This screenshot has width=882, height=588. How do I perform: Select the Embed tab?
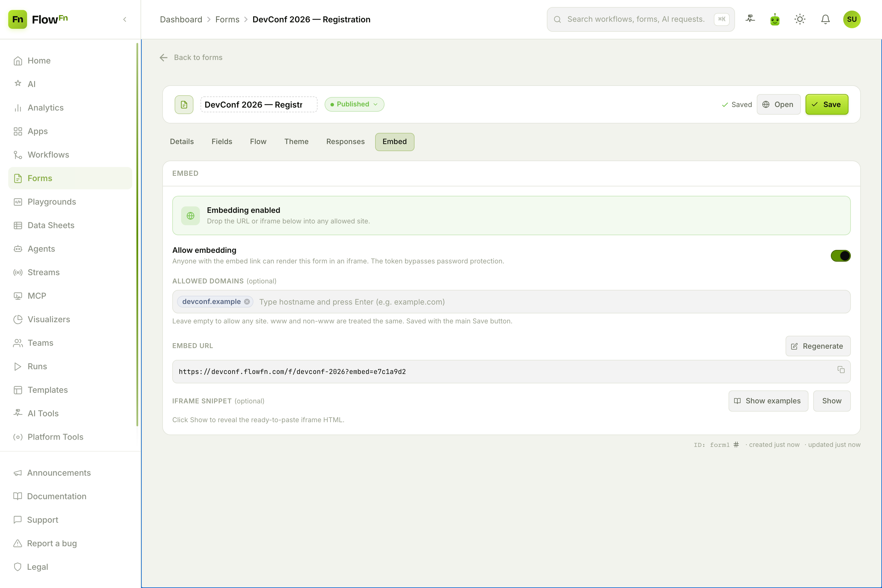click(x=395, y=142)
